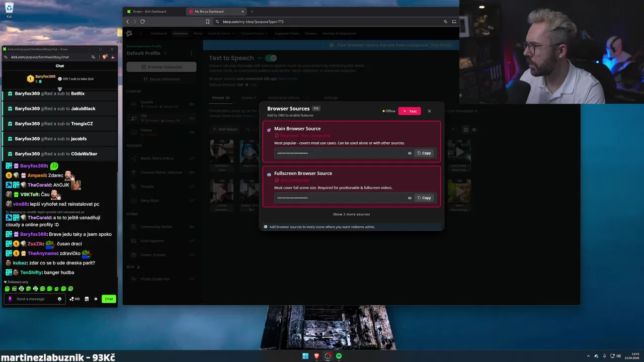
Task: Open View Details link in connection banner
Action: tap(441, 45)
